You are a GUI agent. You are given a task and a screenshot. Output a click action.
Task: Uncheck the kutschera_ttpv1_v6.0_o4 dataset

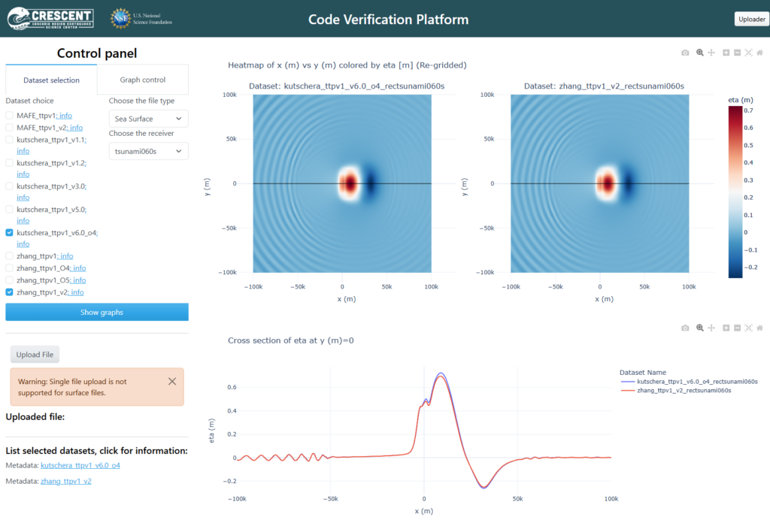pyautogui.click(x=9, y=233)
